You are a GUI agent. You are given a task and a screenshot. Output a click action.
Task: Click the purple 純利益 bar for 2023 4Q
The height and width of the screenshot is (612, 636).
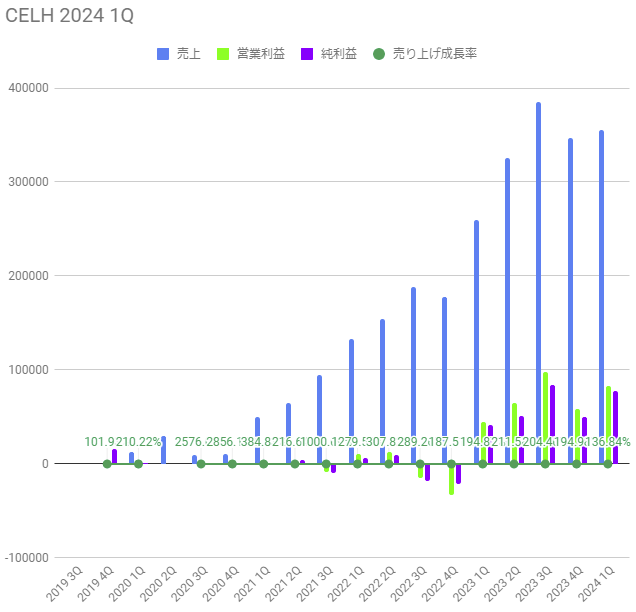[x=584, y=440]
